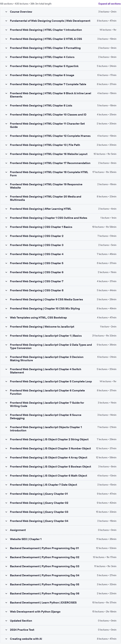Expand chevron for Chapter 9 CSS Media Queries
This screenshot has width=121, height=644.
coord(6,300)
